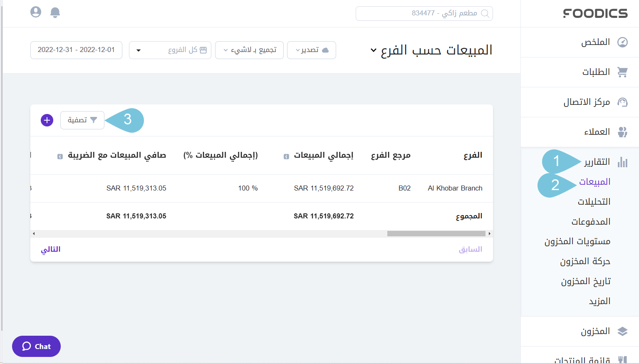Click the تصفية filter button
Image resolution: width=639 pixels, height=364 pixels.
click(x=82, y=120)
